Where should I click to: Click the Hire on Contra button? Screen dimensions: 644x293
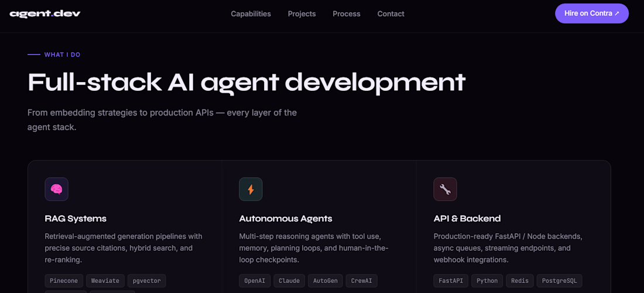pos(592,13)
